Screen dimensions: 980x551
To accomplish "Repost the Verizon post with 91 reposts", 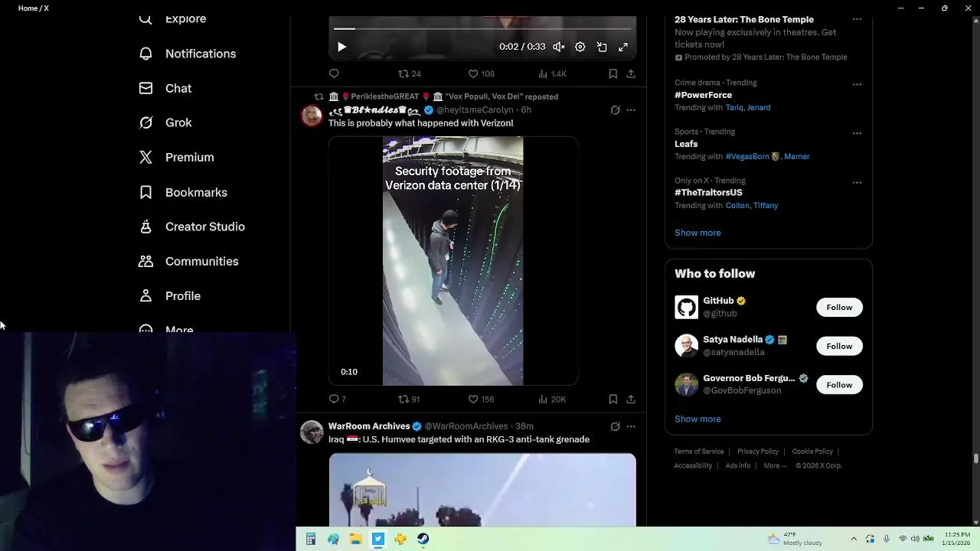I will (410, 399).
